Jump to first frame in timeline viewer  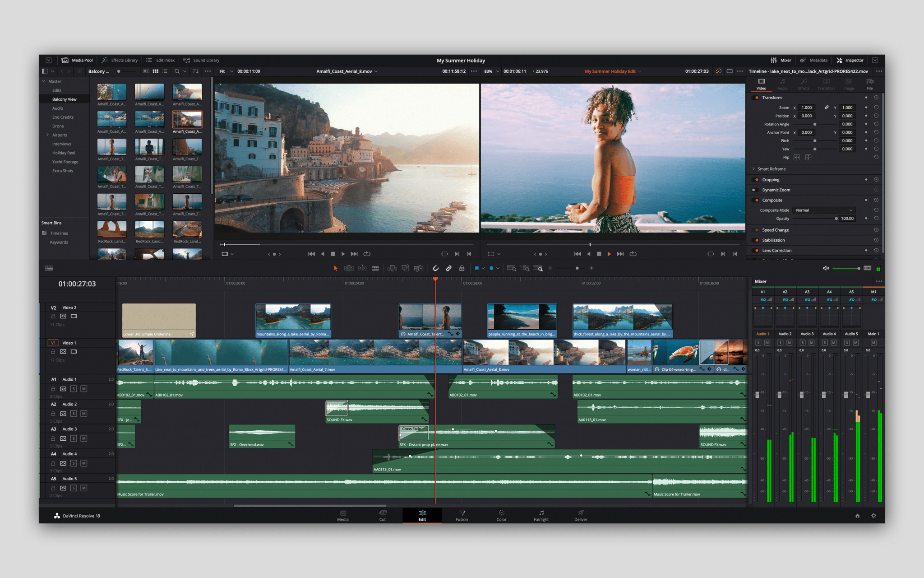[577, 254]
